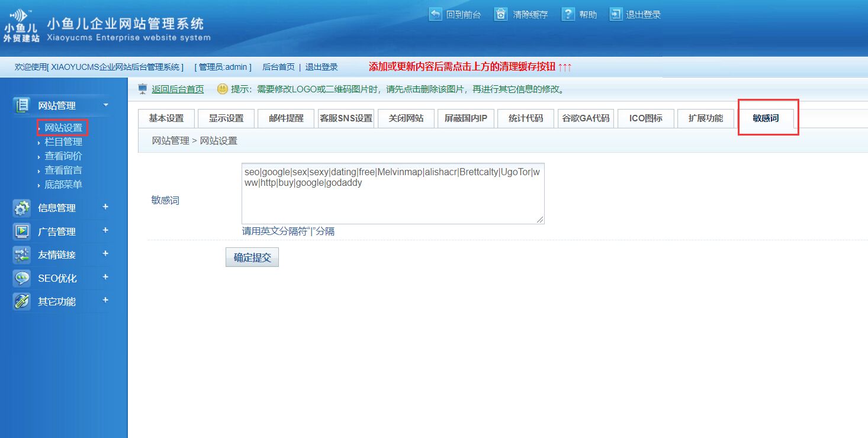The image size is (868, 438).
Task: Click the 信息管理 gear icon
Action: 22,208
